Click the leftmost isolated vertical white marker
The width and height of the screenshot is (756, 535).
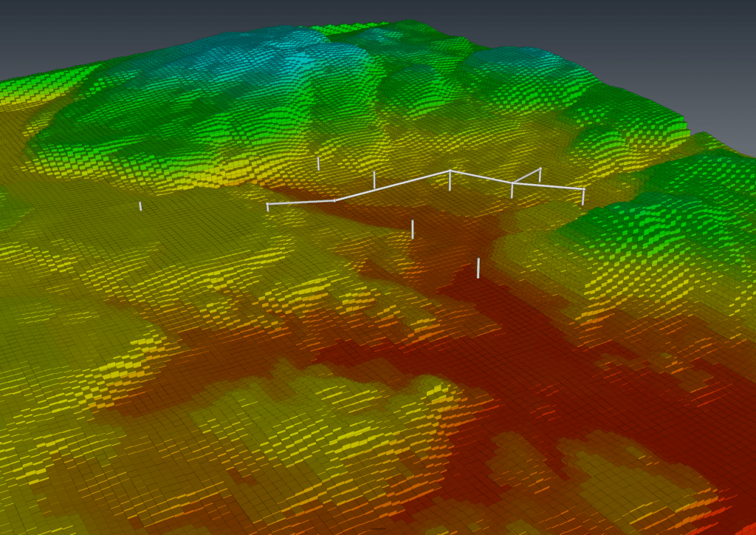[140, 205]
